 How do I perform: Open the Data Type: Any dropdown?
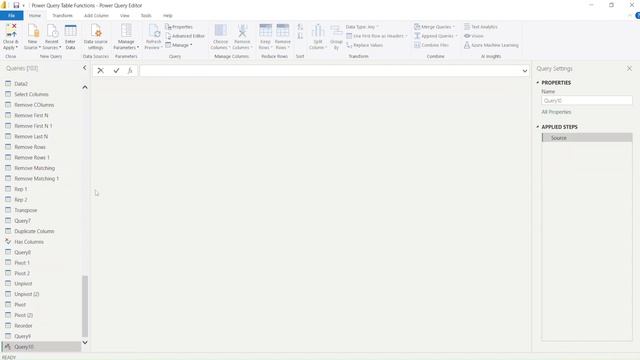[362, 27]
